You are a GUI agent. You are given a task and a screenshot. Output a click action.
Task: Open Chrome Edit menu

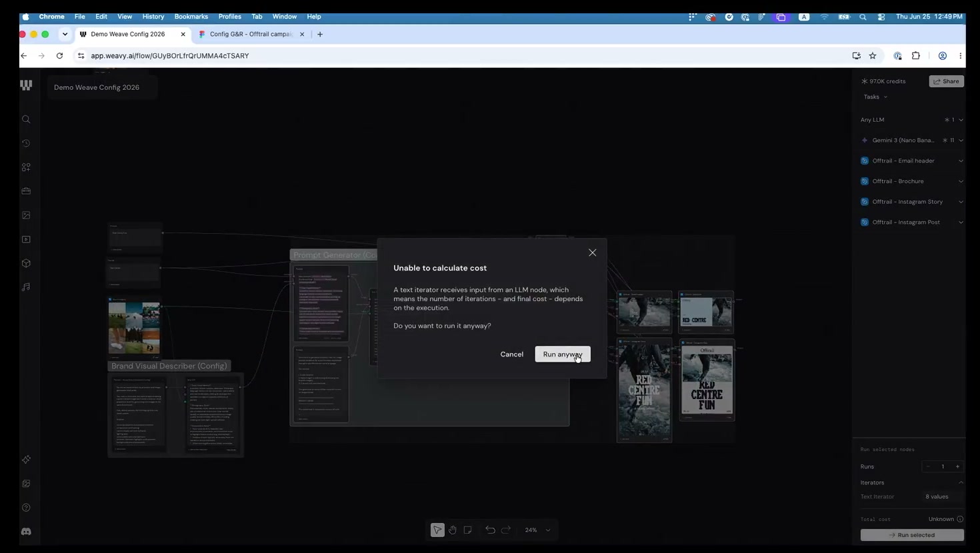(101, 17)
